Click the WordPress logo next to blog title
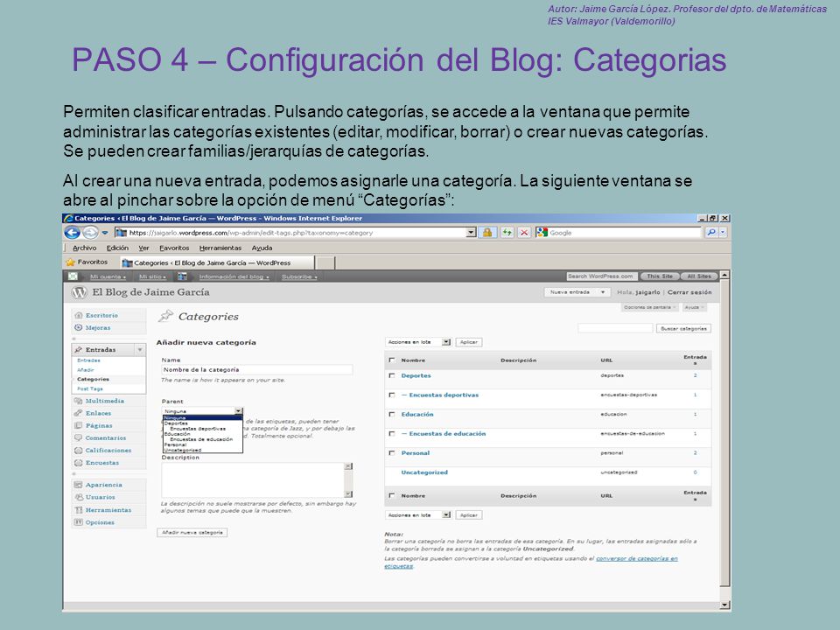This screenshot has height=630, width=840. point(80,292)
